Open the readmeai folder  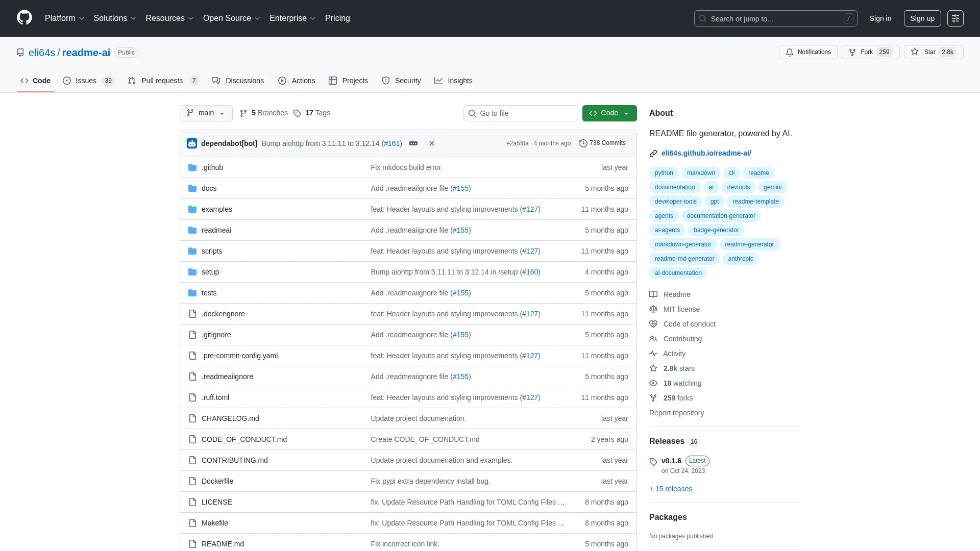point(216,230)
